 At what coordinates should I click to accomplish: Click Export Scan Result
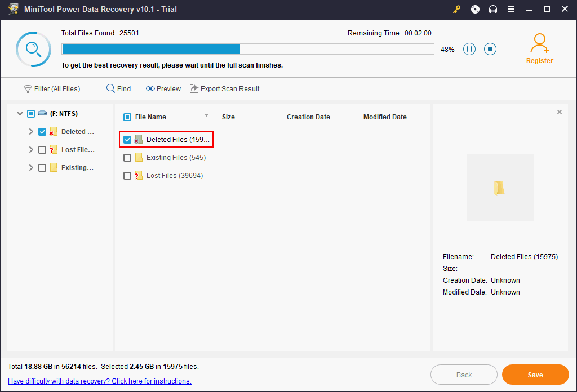point(225,88)
